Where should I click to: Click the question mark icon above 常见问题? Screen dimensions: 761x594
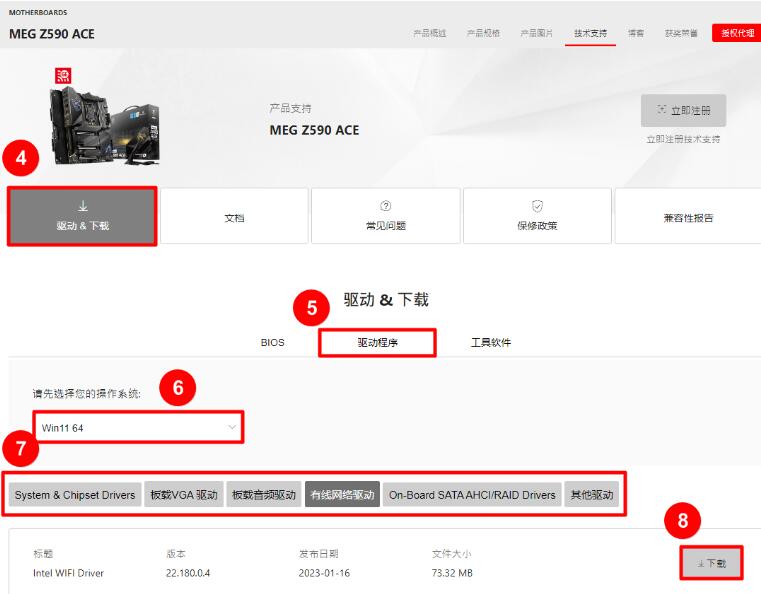coord(386,205)
